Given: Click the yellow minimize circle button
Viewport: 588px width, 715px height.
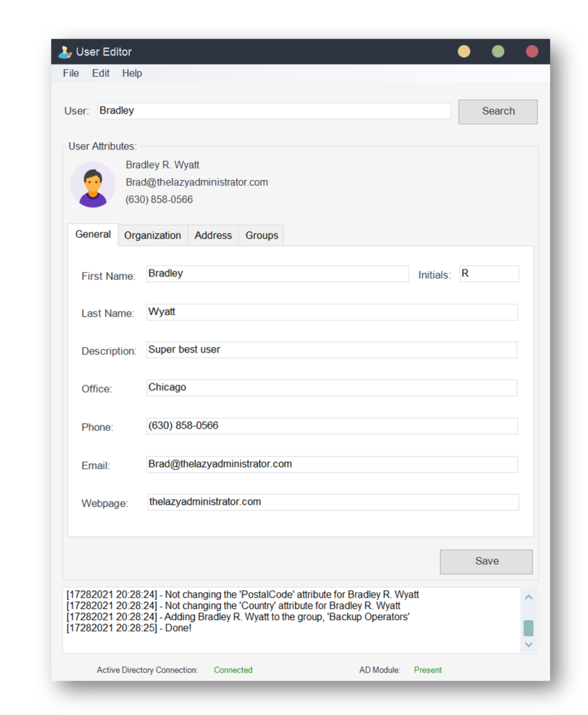Looking at the screenshot, I should coord(464,51).
